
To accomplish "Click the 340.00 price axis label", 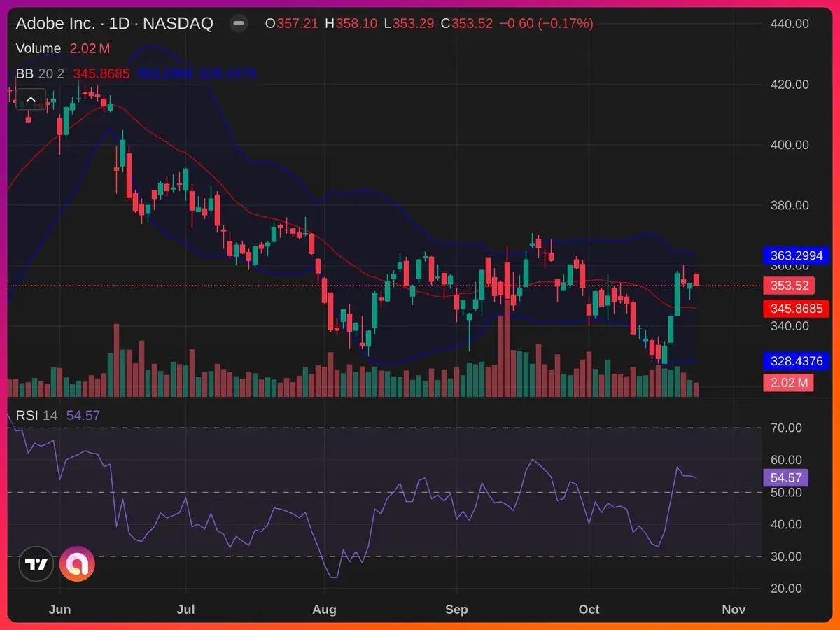I will coord(789,326).
